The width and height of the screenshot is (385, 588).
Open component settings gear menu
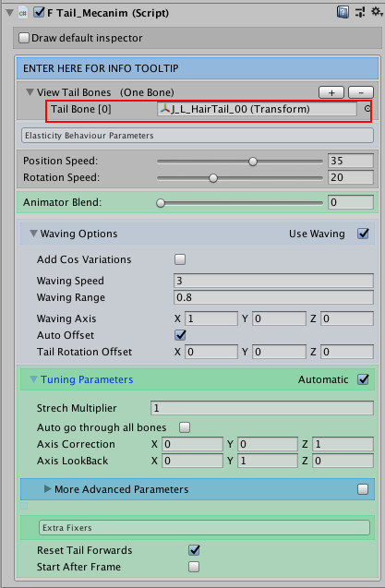tap(377, 12)
